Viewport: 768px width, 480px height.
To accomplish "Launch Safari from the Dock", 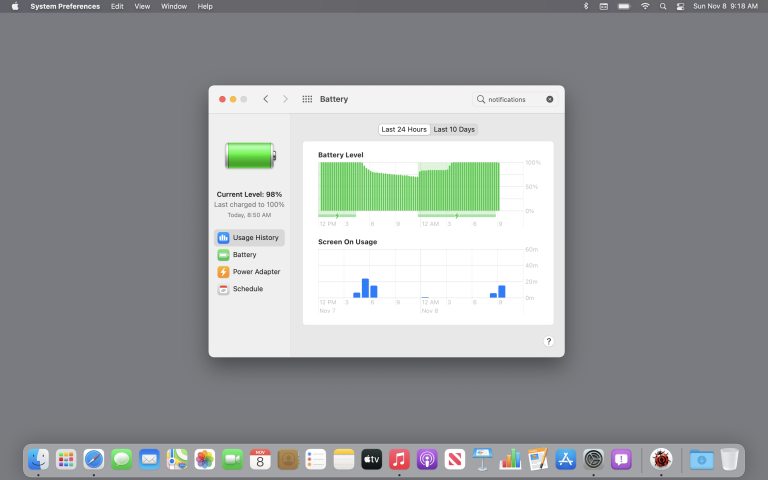I will coord(94,459).
